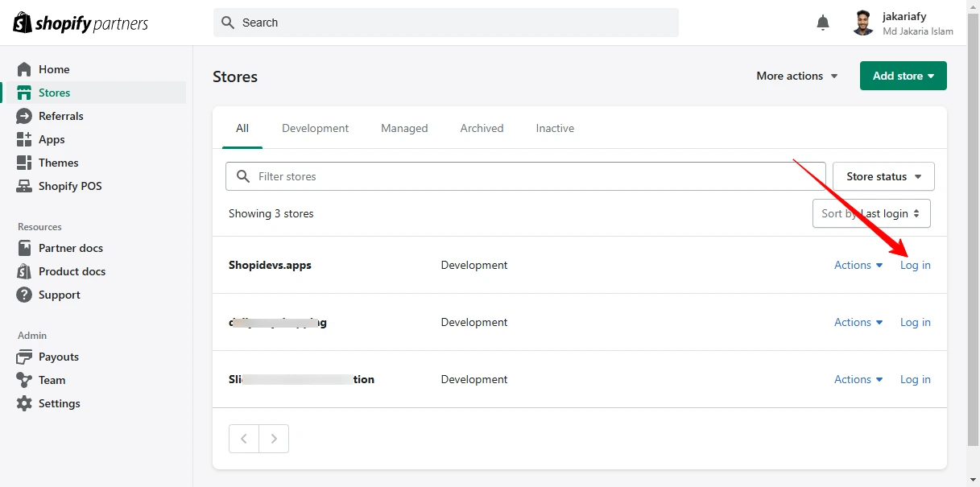
Task: Open the Sort by Last login selector
Action: pyautogui.click(x=871, y=213)
